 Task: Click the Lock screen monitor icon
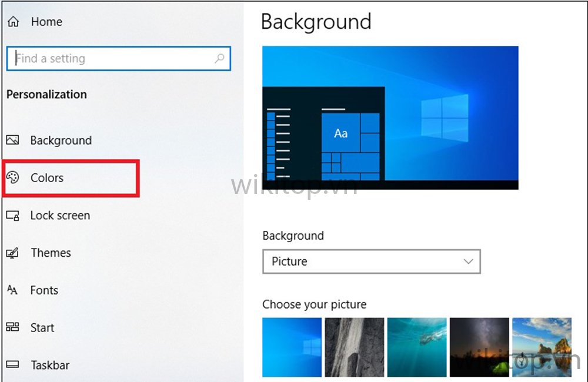(x=12, y=216)
